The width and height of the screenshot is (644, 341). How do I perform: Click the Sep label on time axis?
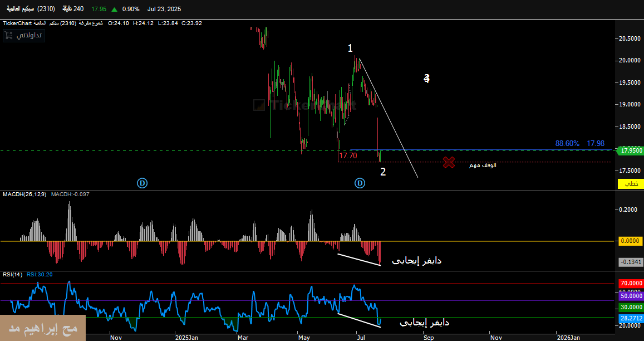(429, 338)
